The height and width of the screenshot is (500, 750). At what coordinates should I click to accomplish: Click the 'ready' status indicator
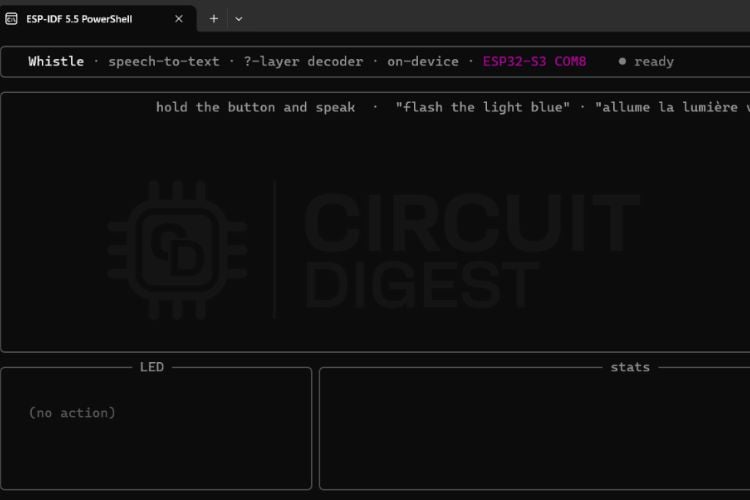(646, 62)
